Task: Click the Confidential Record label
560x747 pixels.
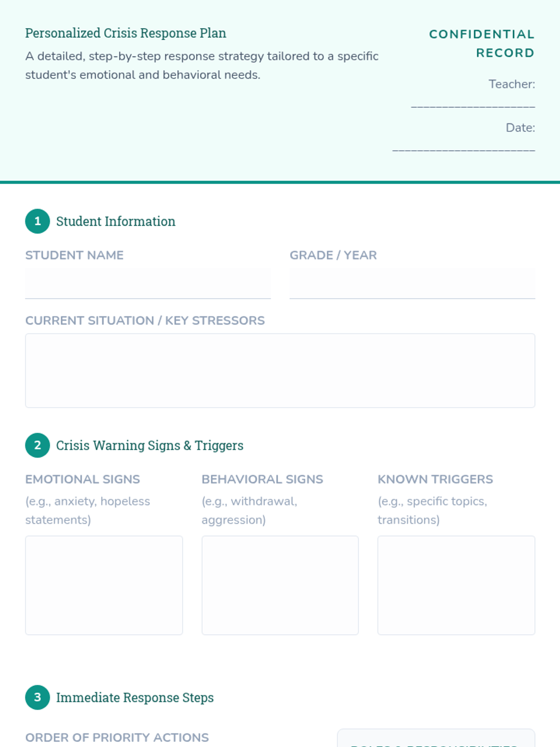Action: pyautogui.click(x=482, y=43)
